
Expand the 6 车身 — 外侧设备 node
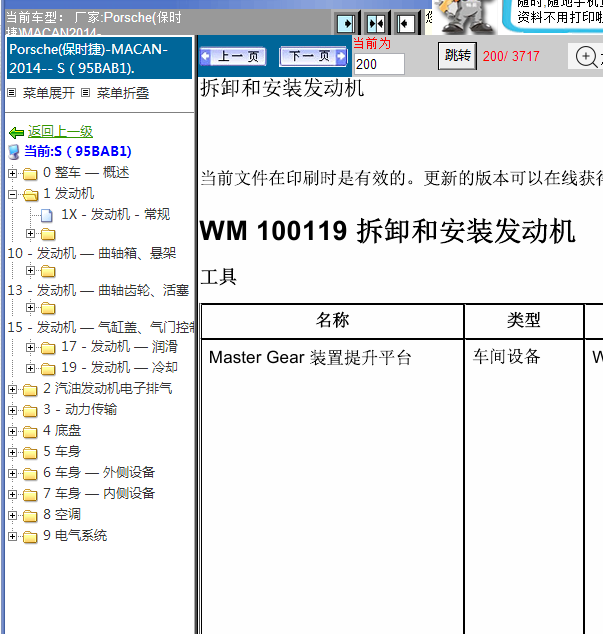coord(13,473)
